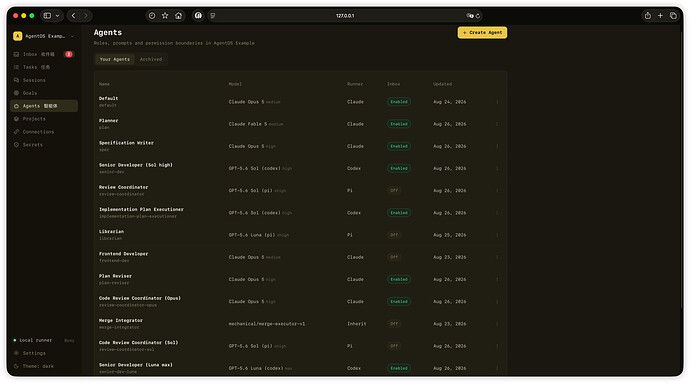Toggle Inbox Off badge for Merge Integrator

coord(394,324)
